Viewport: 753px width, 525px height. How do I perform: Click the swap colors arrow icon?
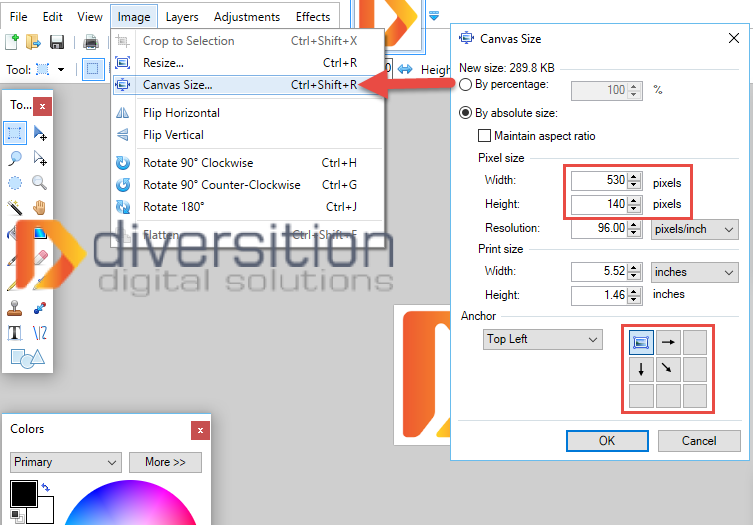tap(46, 488)
